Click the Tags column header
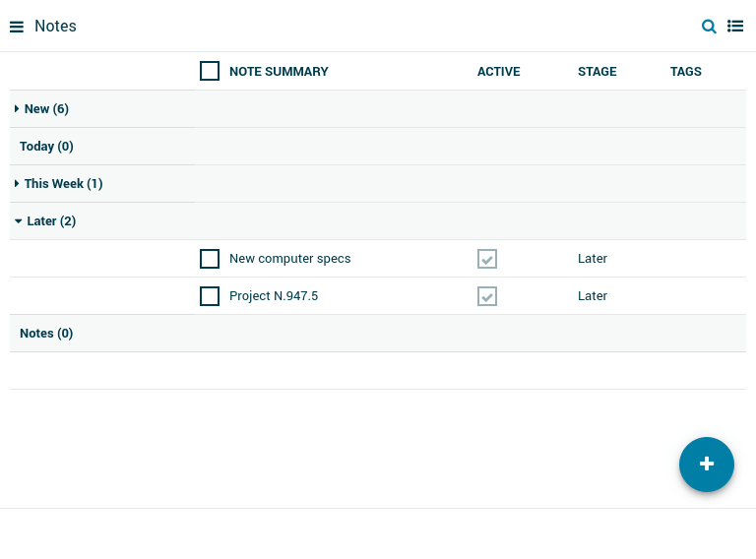This screenshot has height=559, width=756. [x=685, y=72]
